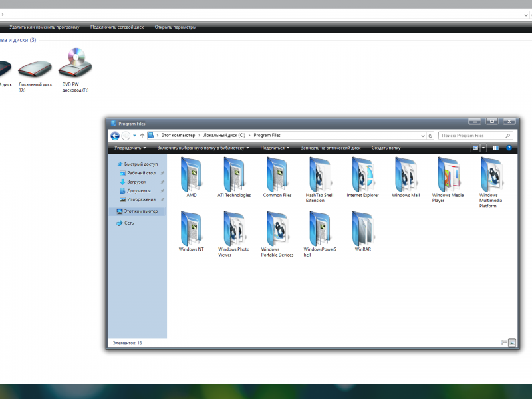This screenshot has height=399, width=532.
Task: Select Быстрый доступ in navigation pane
Action: pyautogui.click(x=138, y=164)
